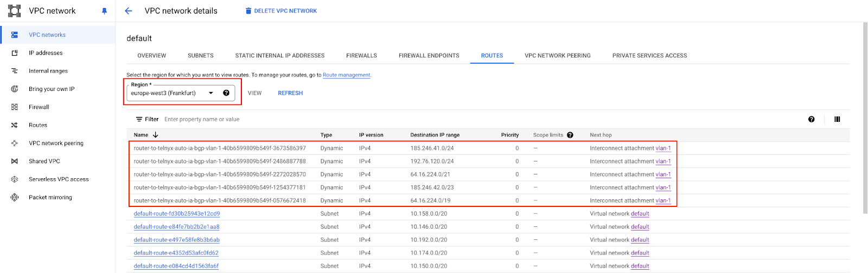Screen dimensions: 868x273
Task: Click the VPC networks sidebar icon
Action: coord(15,35)
